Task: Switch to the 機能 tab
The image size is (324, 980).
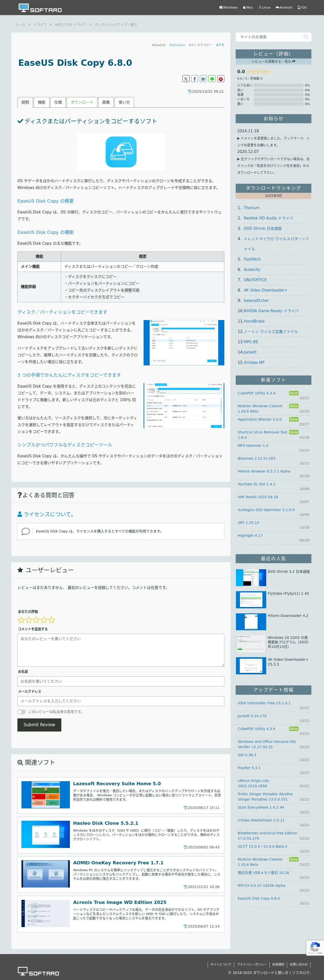Action: tap(42, 102)
